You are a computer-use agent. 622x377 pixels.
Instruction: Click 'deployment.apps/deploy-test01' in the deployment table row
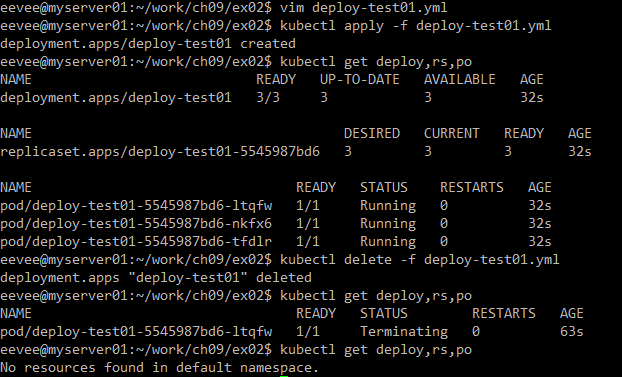pyautogui.click(x=116, y=98)
